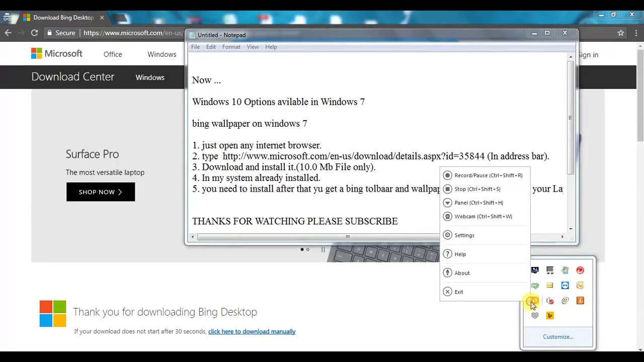Click the Outlook clock tray icon

click(x=580, y=286)
